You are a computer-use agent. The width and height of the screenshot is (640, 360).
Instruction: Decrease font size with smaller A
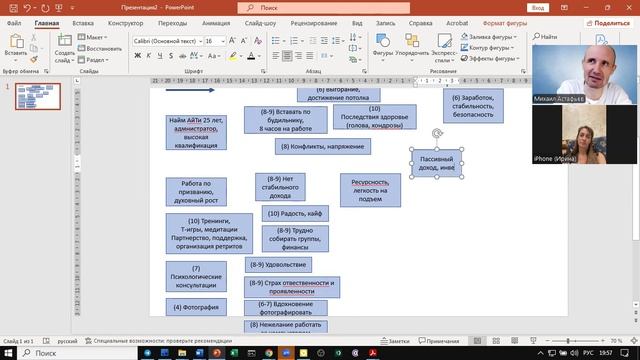point(244,41)
